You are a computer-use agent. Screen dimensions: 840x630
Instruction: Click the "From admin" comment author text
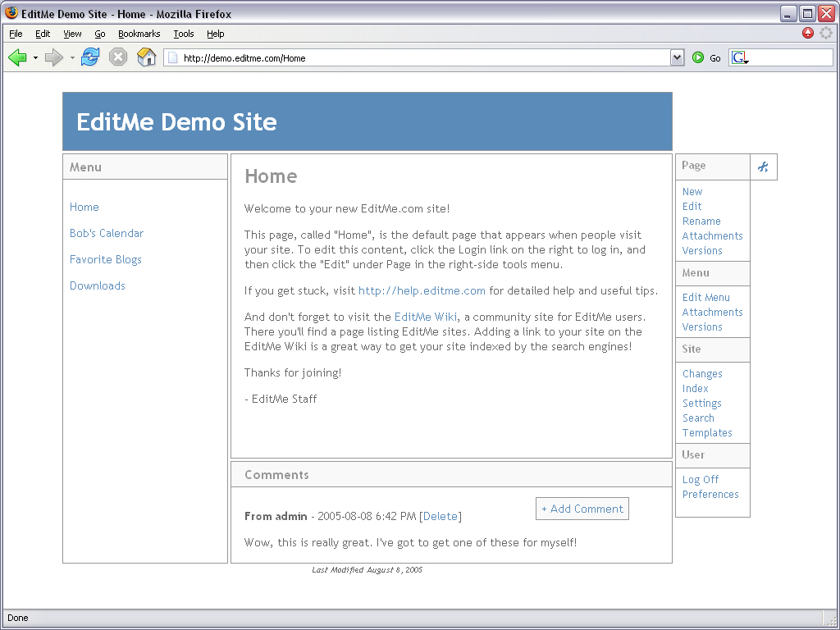[276, 516]
